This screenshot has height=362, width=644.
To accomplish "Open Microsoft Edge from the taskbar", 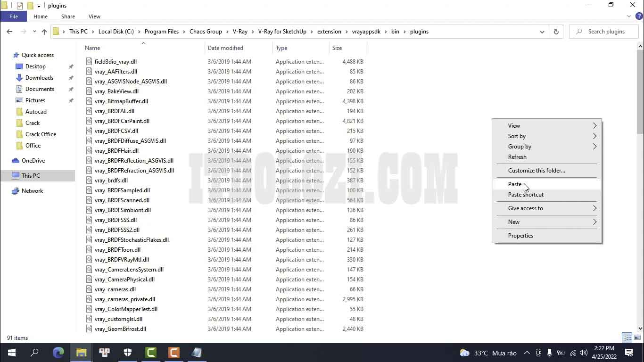I will [x=58, y=353].
